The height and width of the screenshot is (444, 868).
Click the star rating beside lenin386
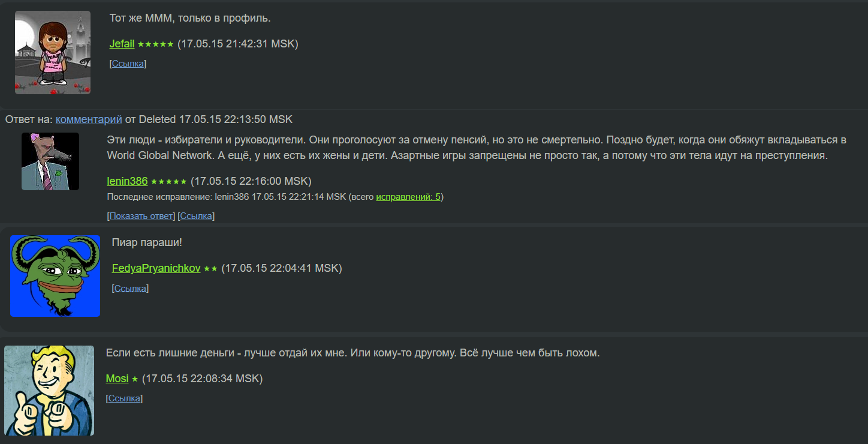(x=168, y=182)
